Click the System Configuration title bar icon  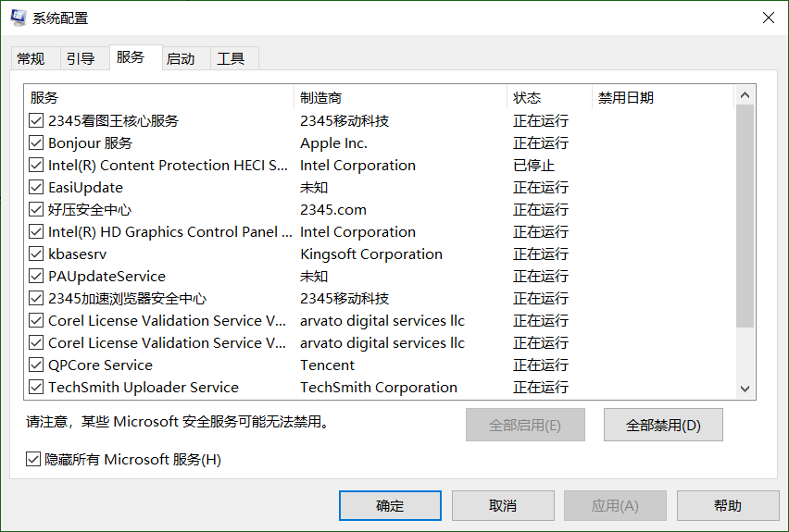[19, 18]
